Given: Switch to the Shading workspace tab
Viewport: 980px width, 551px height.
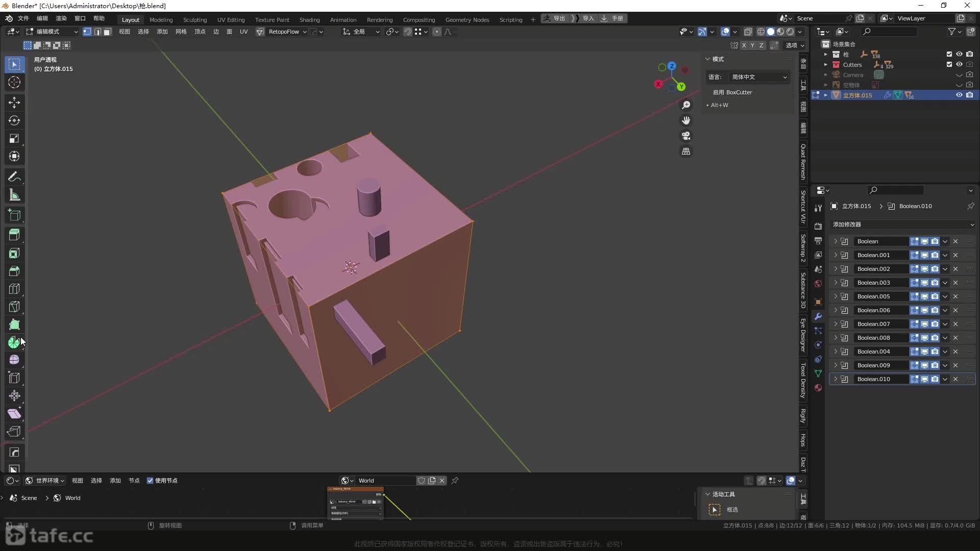Looking at the screenshot, I should click(x=309, y=20).
